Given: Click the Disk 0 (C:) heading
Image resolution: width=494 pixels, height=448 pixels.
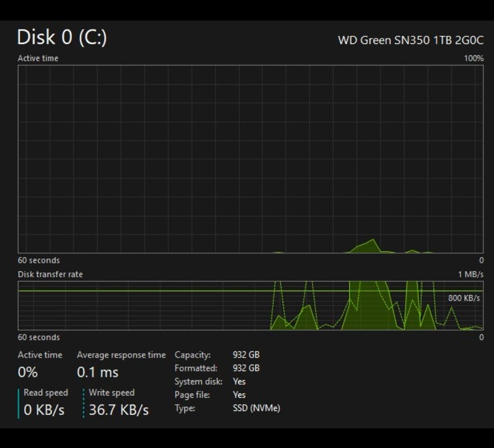Looking at the screenshot, I should click(x=62, y=37).
